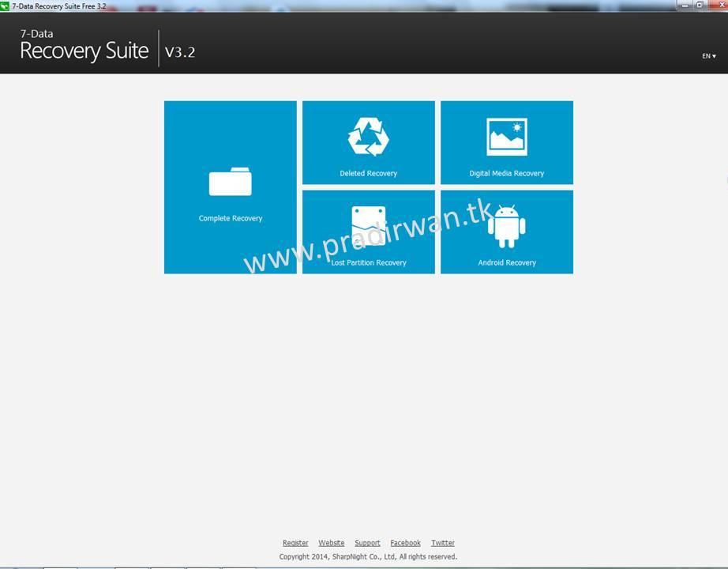Visit the Twitter link
The width and height of the screenshot is (728, 569).
pyautogui.click(x=443, y=542)
